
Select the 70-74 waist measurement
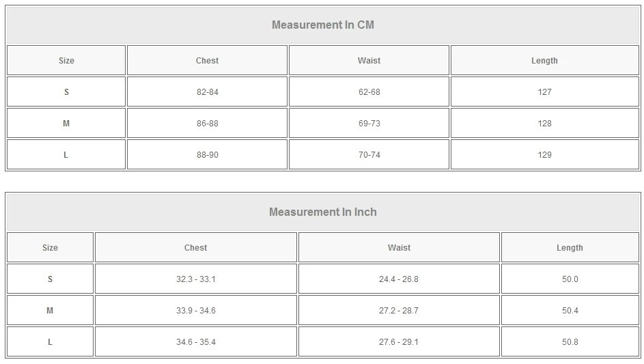[x=369, y=155]
